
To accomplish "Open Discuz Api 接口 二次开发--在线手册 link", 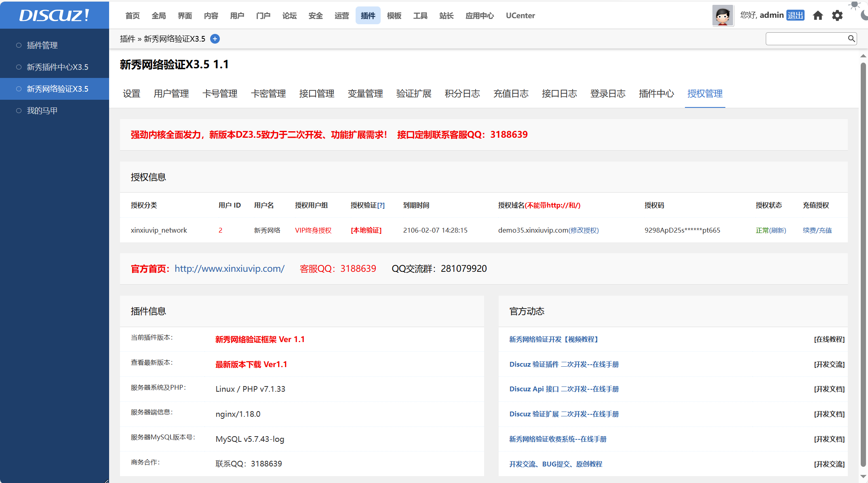I will [564, 389].
